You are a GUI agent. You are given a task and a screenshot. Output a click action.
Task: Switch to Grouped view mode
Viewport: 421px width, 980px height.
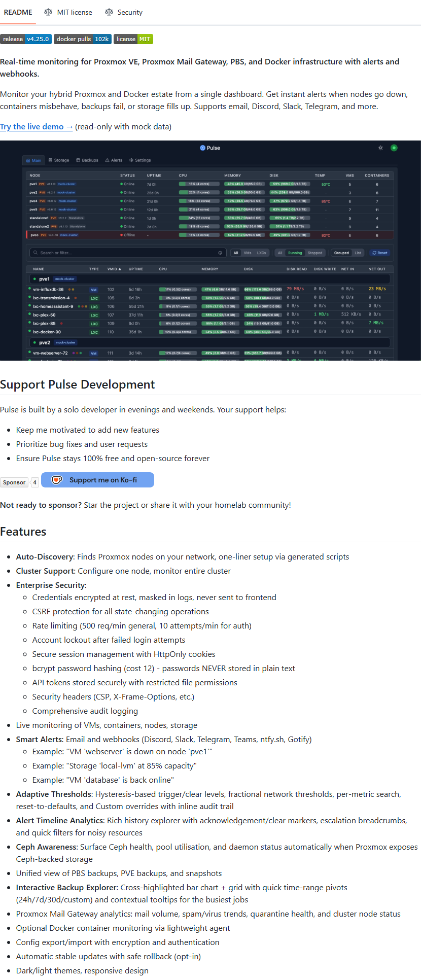(x=341, y=253)
